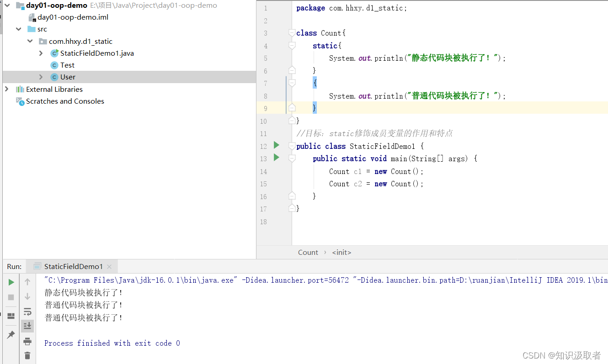The height and width of the screenshot is (364, 608).
Task: Click the Down the Stack Trace arrow
Action: pos(27,297)
